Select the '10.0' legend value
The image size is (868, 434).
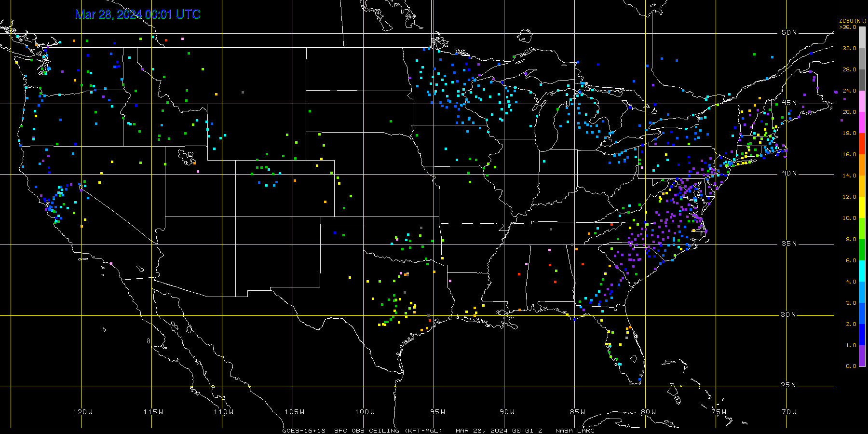point(849,218)
